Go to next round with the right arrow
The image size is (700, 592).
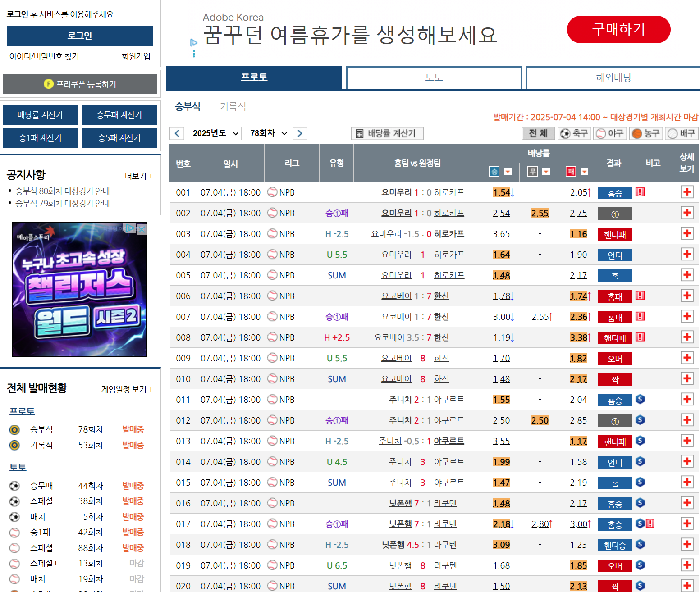300,133
